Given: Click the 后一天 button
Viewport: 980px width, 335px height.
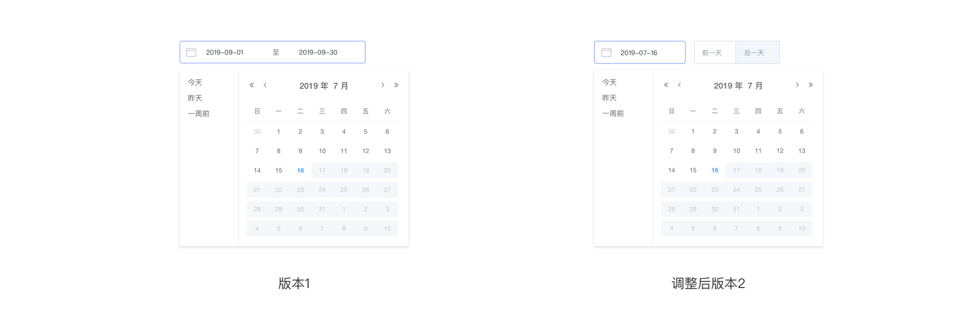Looking at the screenshot, I should click(757, 52).
